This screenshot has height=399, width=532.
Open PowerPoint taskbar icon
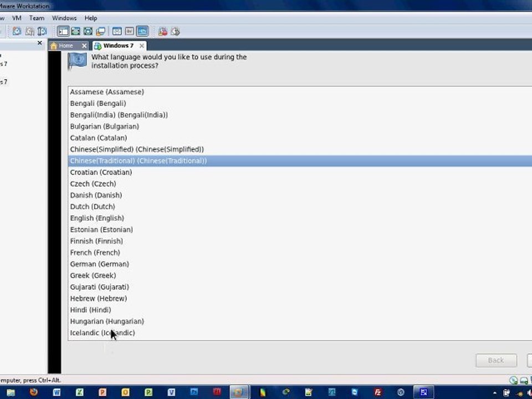pos(103,392)
